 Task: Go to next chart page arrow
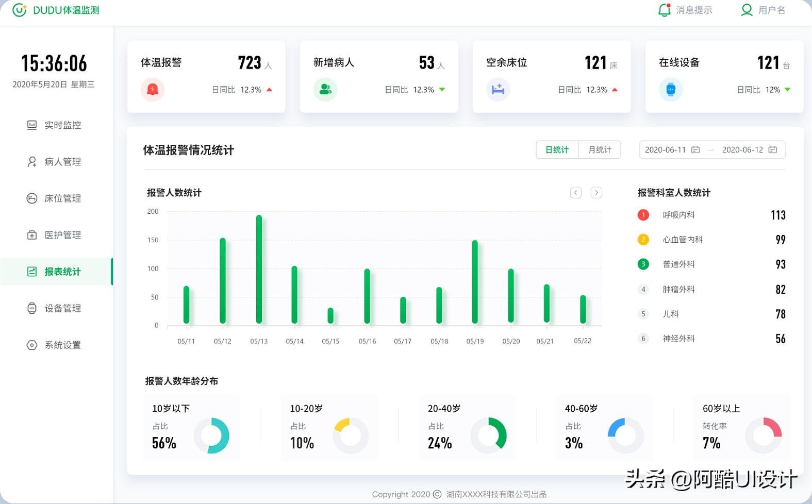[x=596, y=193]
